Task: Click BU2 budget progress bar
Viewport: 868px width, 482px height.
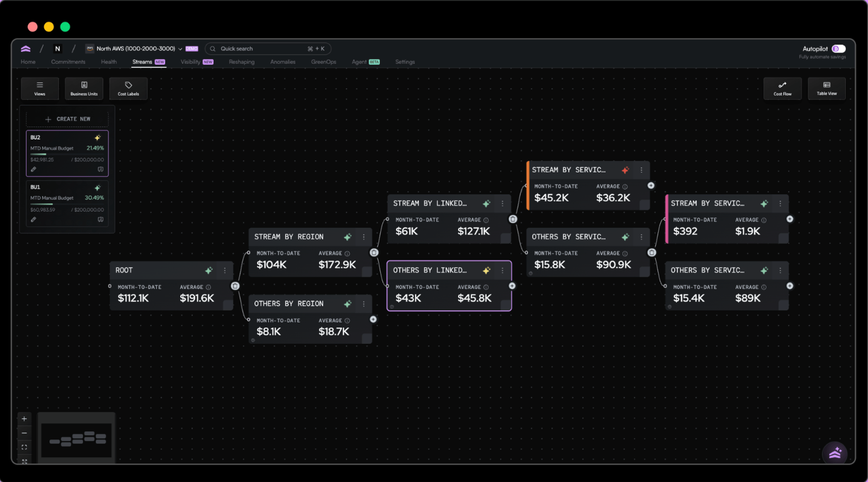Action: 67,154
